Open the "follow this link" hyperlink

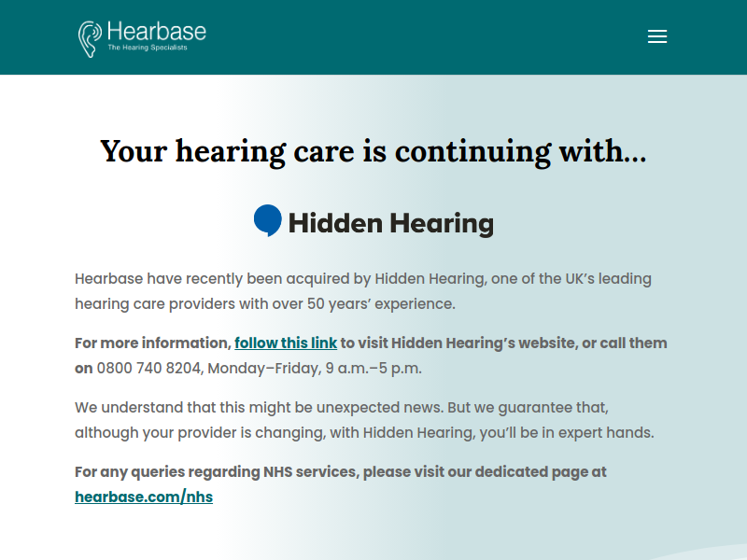pos(286,343)
